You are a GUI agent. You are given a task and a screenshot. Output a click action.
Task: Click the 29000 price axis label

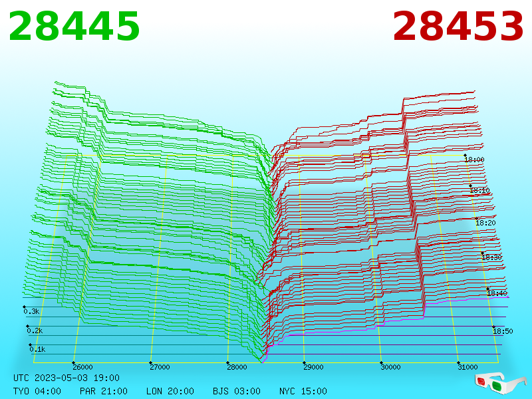pos(313,367)
